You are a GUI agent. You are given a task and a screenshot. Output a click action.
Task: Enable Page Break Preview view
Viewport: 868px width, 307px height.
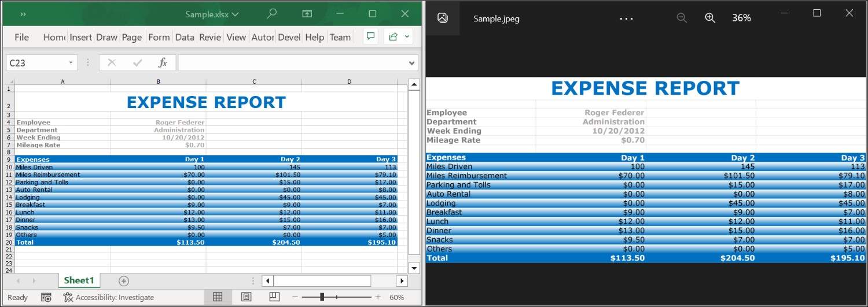click(x=274, y=297)
